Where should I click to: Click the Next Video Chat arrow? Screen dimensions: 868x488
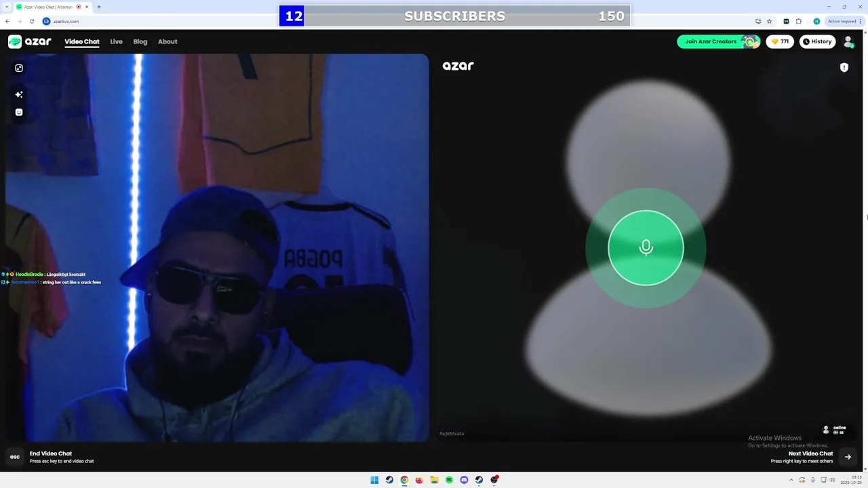tap(848, 457)
